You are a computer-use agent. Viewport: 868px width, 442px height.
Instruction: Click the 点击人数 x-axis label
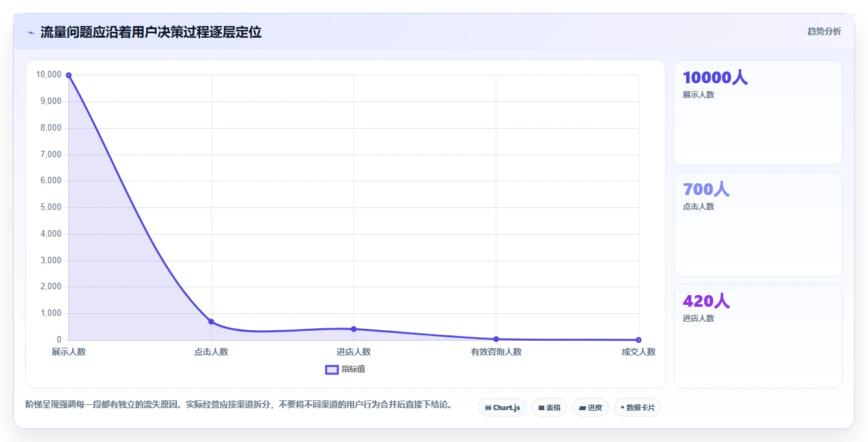[x=211, y=352]
